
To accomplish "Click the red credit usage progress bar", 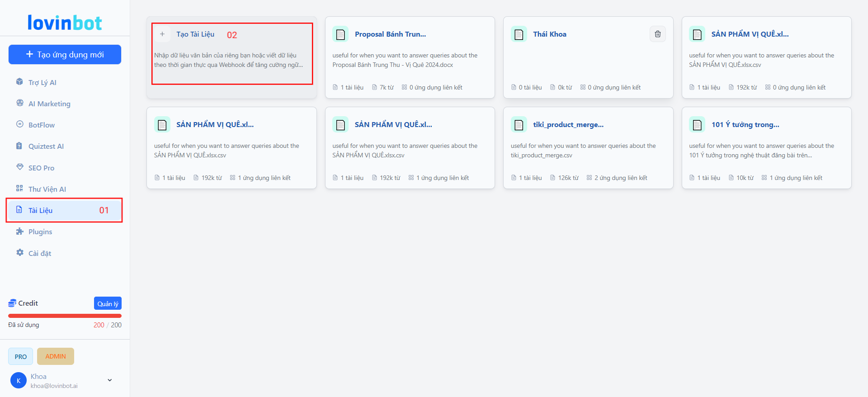I will tap(65, 316).
